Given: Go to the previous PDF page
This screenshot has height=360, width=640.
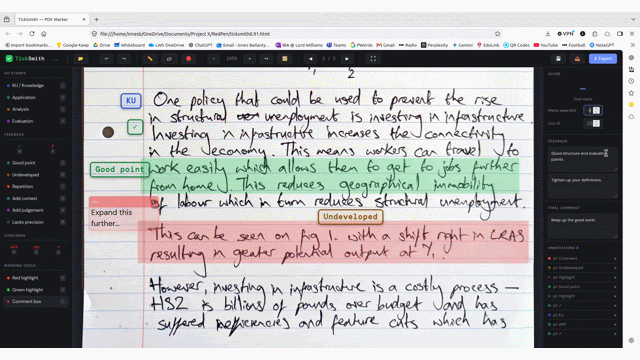Looking at the screenshot, I should click(311, 59).
